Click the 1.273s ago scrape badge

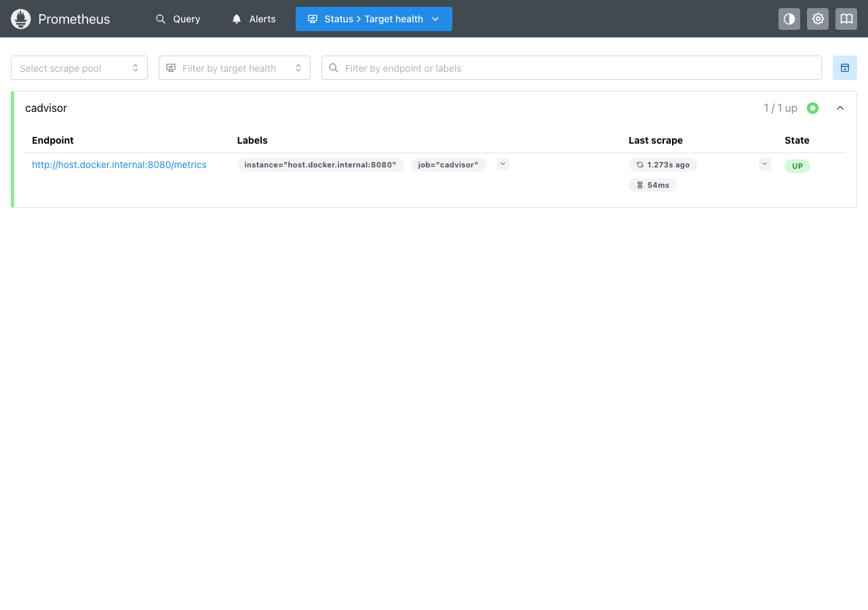[663, 165]
